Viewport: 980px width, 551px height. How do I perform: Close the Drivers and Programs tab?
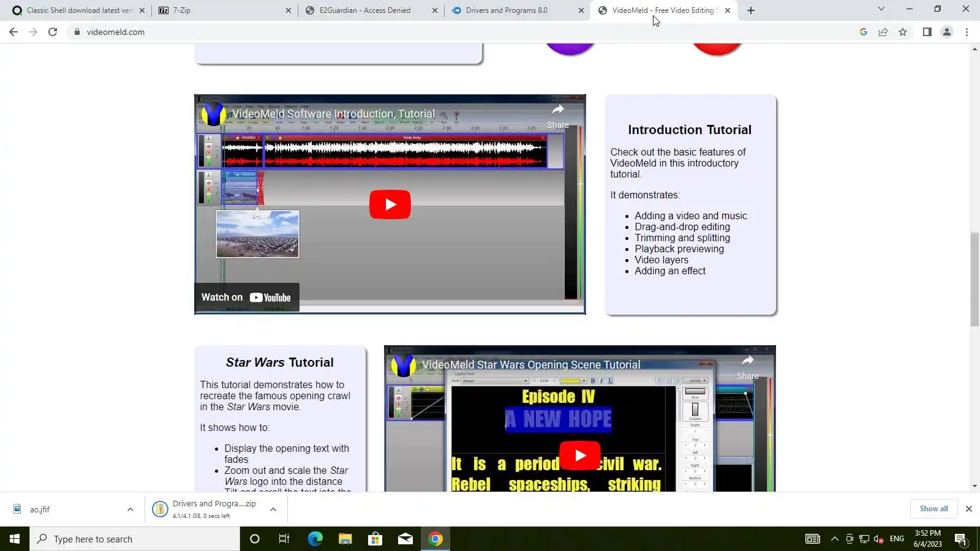click(581, 10)
